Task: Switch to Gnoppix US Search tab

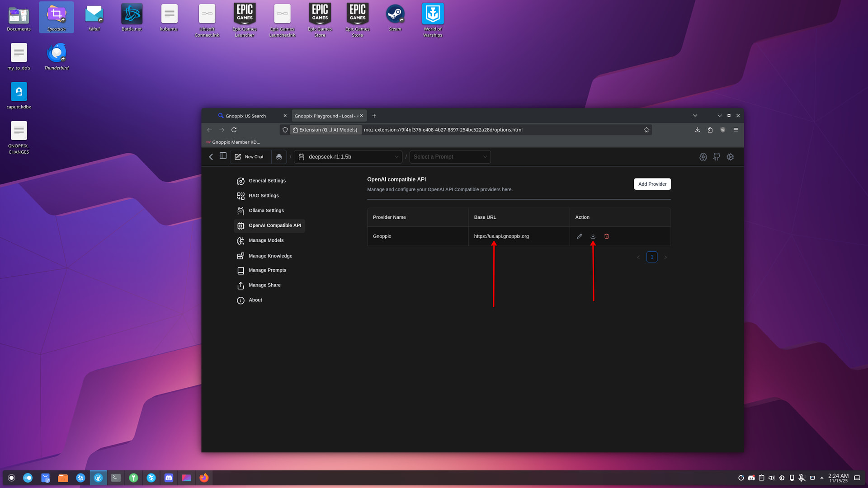Action: pos(246,116)
